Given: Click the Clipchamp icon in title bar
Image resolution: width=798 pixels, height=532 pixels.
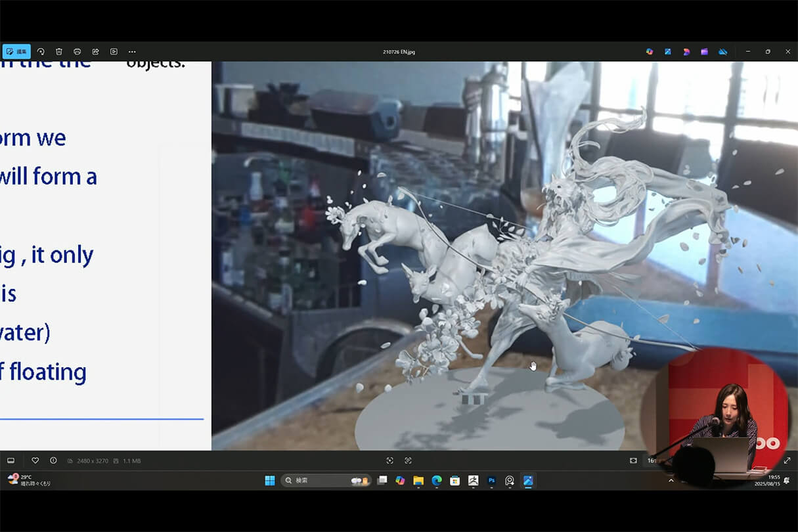Looking at the screenshot, I should (x=704, y=51).
